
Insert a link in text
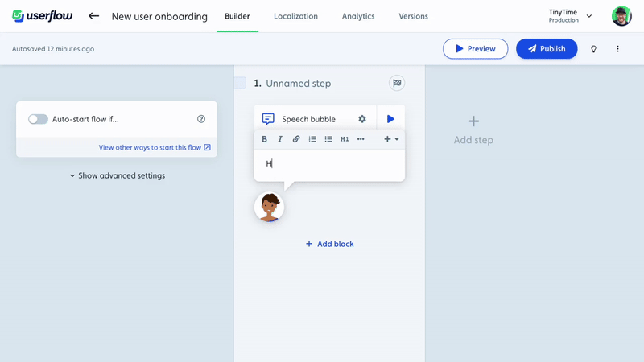(296, 139)
